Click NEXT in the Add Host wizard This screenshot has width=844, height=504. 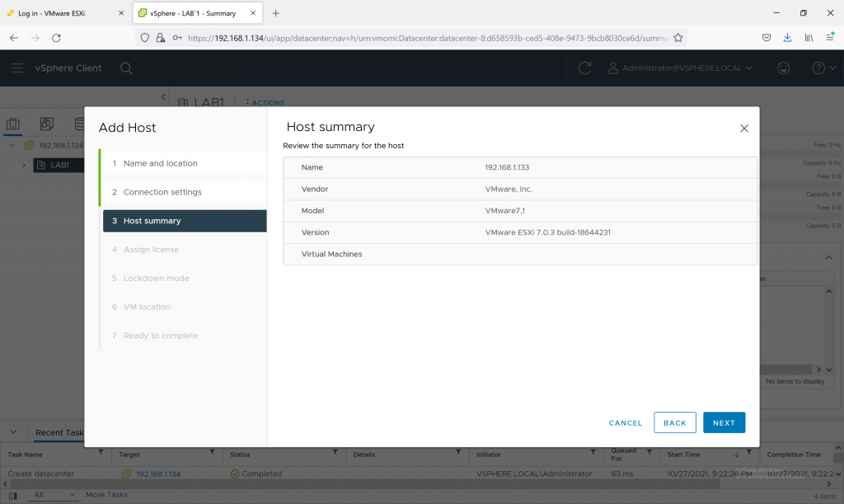click(724, 422)
